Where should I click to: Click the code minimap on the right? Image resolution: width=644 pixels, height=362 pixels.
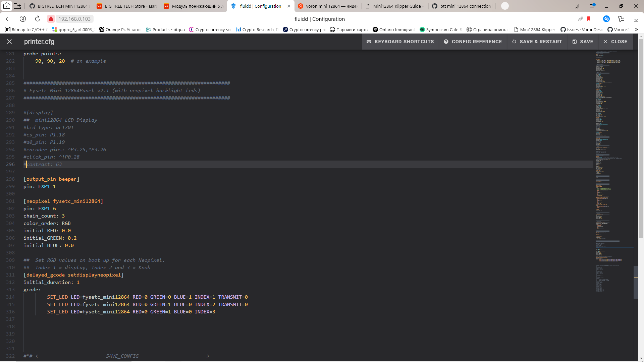[609, 168]
